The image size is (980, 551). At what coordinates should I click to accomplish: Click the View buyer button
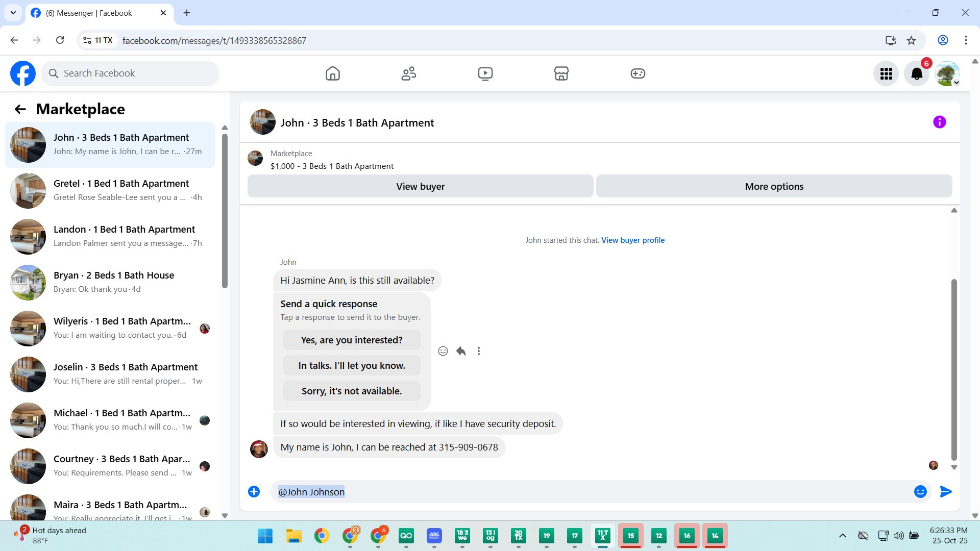[420, 186]
